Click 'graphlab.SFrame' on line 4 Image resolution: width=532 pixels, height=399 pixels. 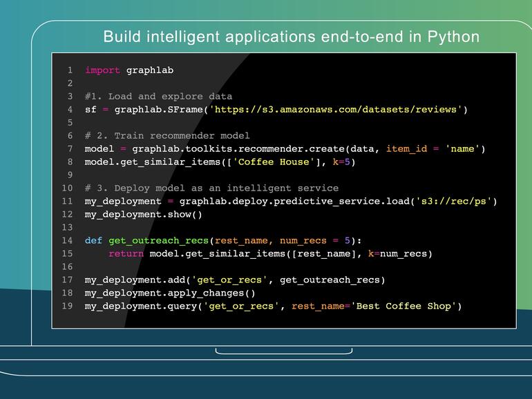click(x=158, y=110)
